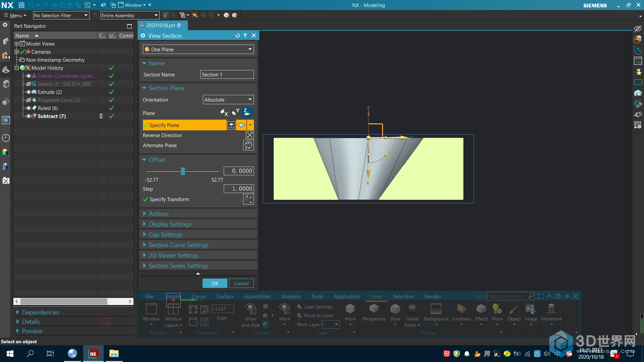Screen dimensions: 644x362
Task: Open the No Selection Filter dropdown
Action: pyautogui.click(x=61, y=15)
